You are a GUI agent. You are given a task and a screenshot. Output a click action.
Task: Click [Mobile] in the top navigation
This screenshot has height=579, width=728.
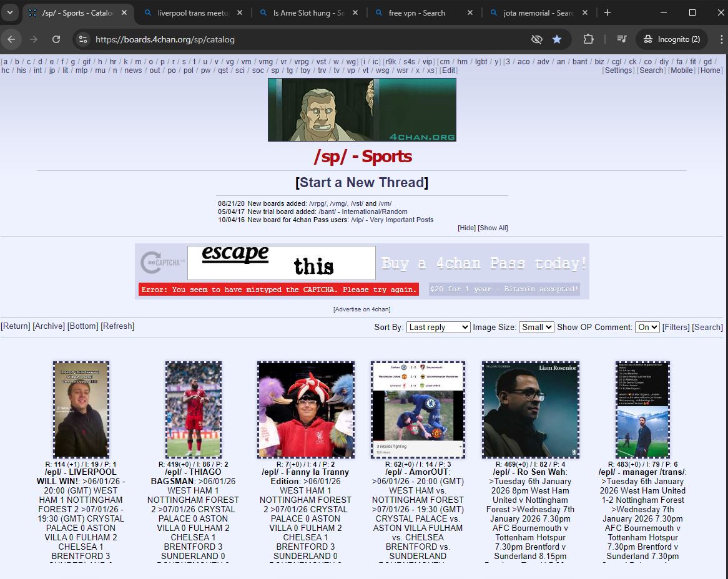[x=682, y=71]
